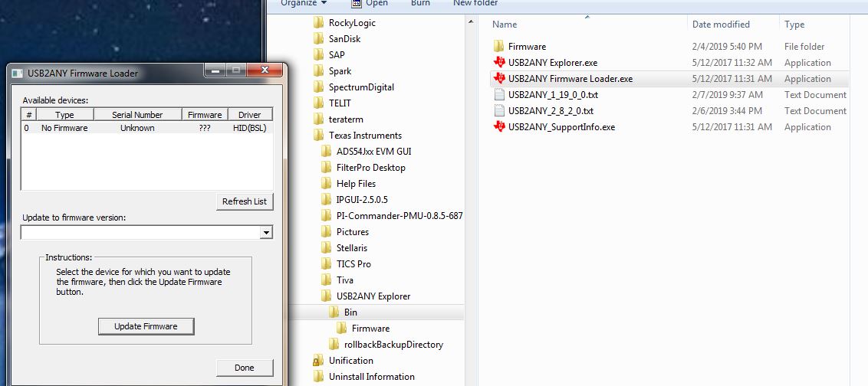The height and width of the screenshot is (386, 868).
Task: Click the ADS54Jxx EVM GUI folder icon
Action: pos(326,151)
